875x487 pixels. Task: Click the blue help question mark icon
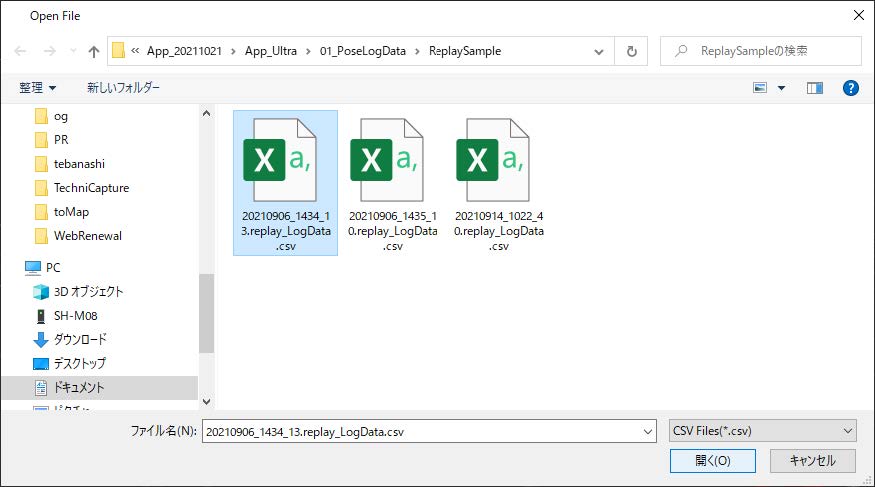(x=851, y=88)
